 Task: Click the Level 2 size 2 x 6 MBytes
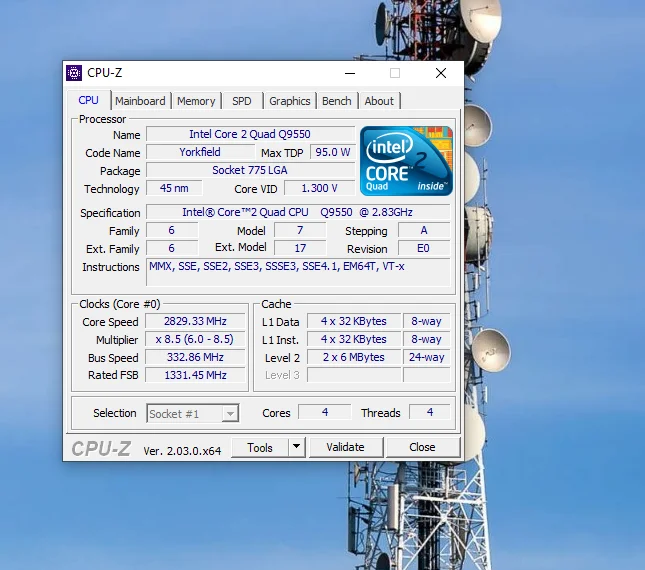[354, 357]
